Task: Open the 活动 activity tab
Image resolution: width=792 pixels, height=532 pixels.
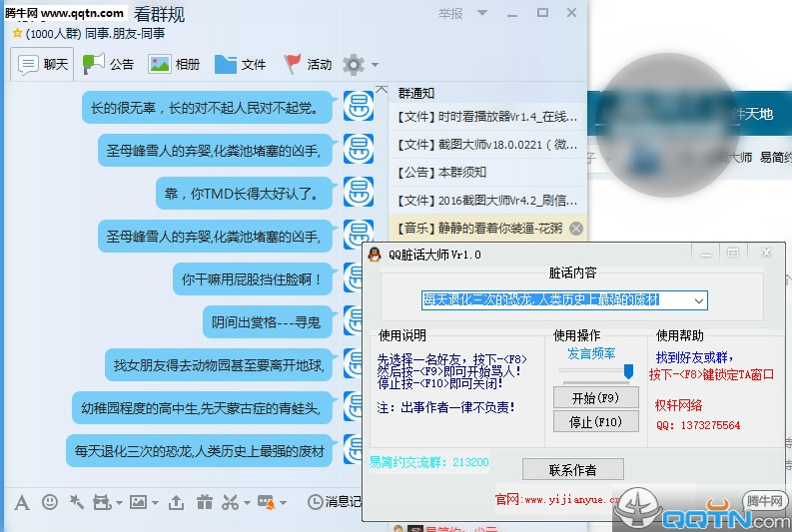Action: (307, 64)
